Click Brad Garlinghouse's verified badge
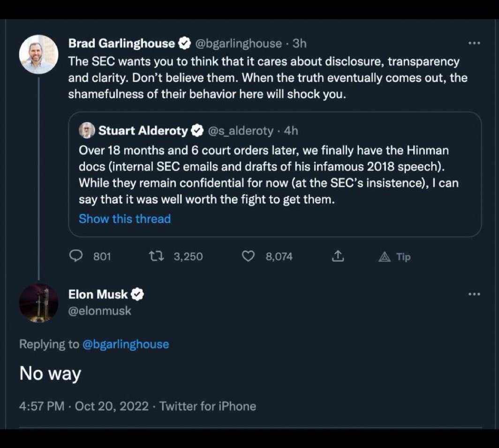 pos(185,44)
